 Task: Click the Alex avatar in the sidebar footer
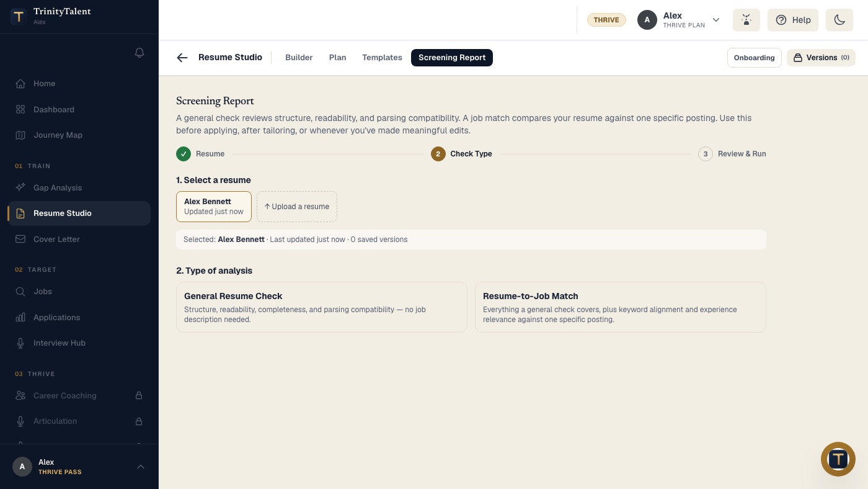click(22, 467)
